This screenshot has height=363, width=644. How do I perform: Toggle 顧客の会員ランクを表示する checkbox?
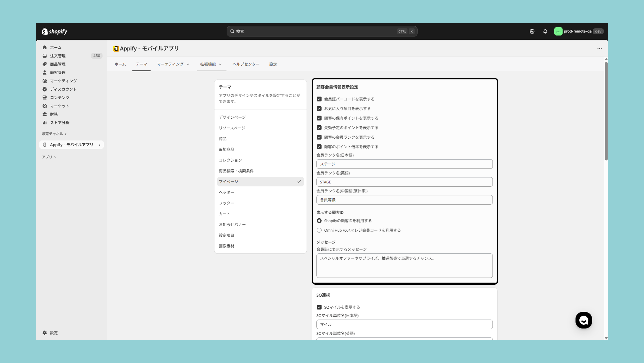[x=319, y=137]
